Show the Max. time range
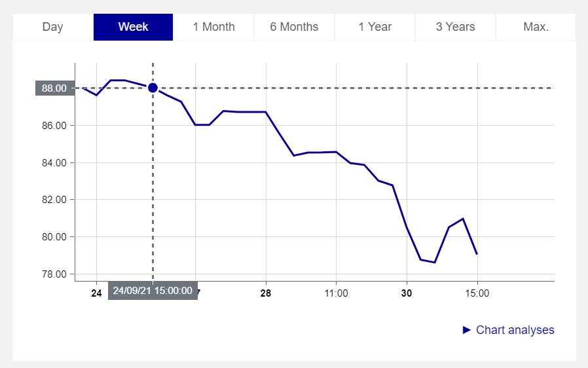The width and height of the screenshot is (588, 368). (536, 27)
